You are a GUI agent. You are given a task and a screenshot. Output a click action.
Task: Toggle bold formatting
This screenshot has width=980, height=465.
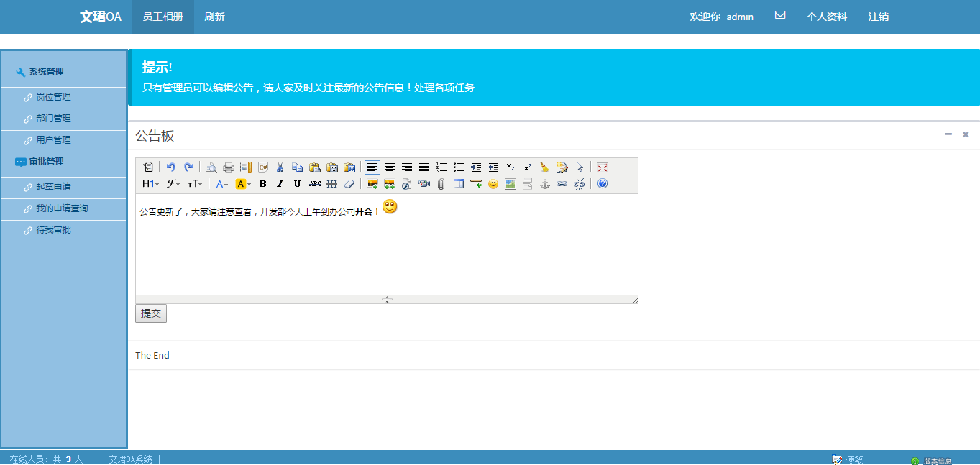coord(263,184)
